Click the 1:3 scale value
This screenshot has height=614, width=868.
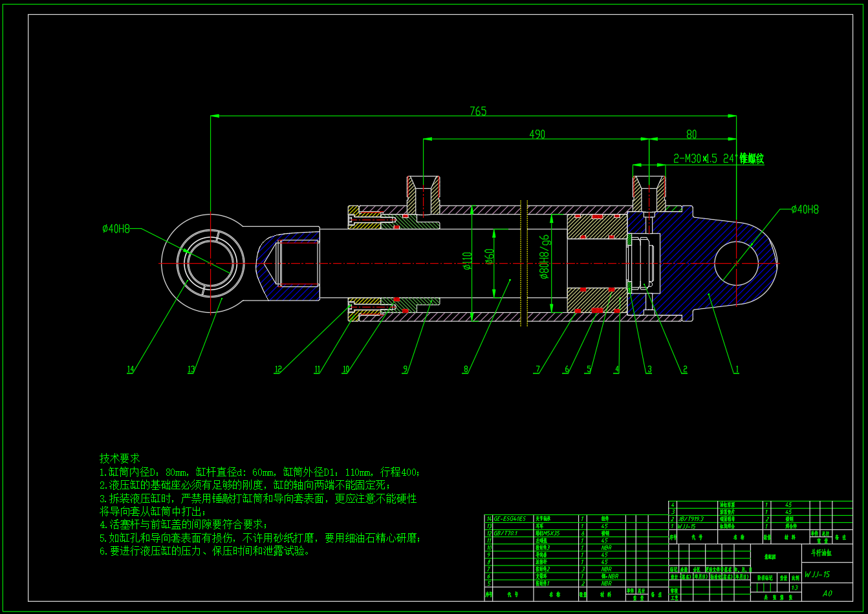click(795, 588)
